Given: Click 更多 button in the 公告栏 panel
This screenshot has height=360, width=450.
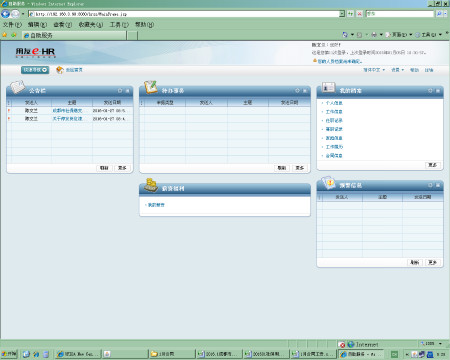Looking at the screenshot, I should 122,168.
